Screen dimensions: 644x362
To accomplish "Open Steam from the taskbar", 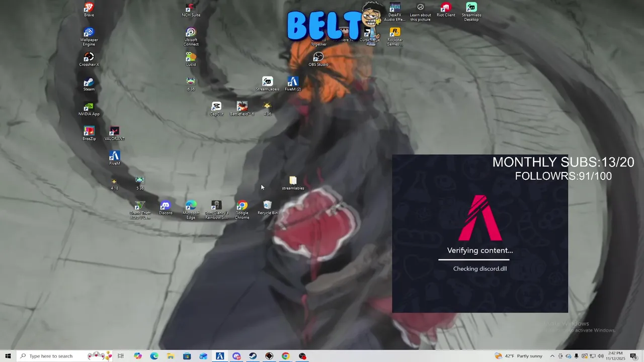I will (x=253, y=356).
